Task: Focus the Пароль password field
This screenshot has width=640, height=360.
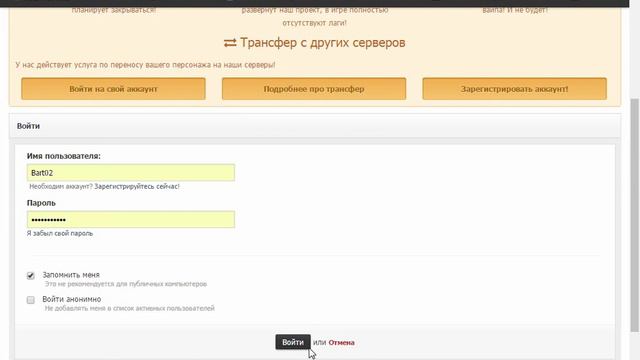Action: (131, 220)
